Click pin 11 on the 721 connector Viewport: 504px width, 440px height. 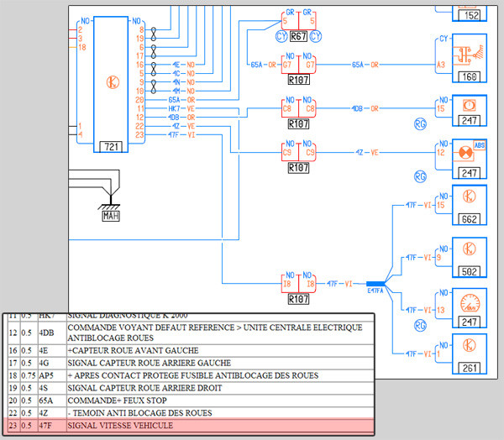tap(140, 108)
